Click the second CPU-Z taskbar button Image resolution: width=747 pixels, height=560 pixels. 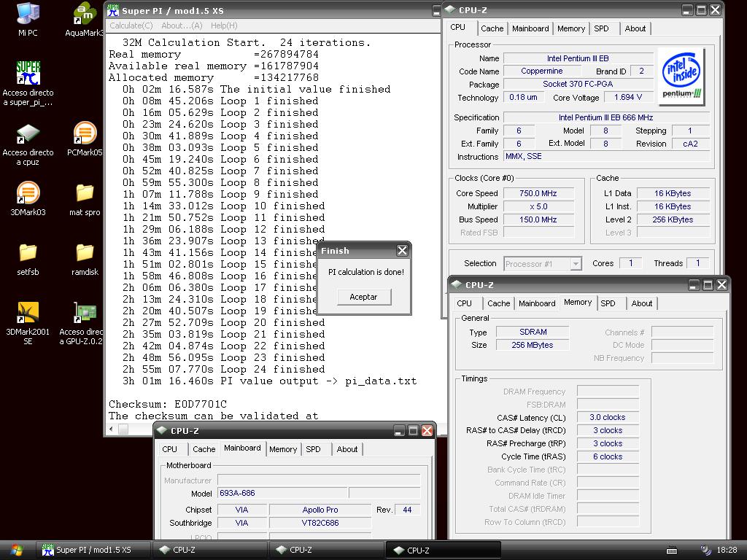326,550
